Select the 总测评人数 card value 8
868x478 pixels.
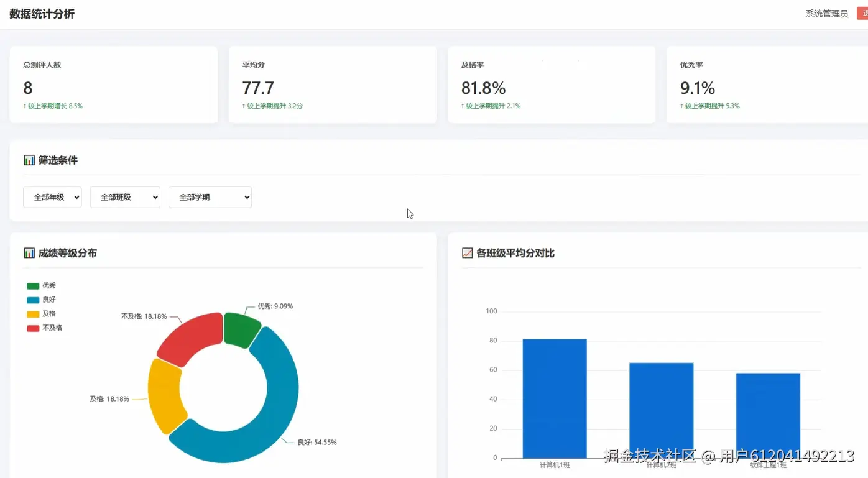(x=28, y=88)
